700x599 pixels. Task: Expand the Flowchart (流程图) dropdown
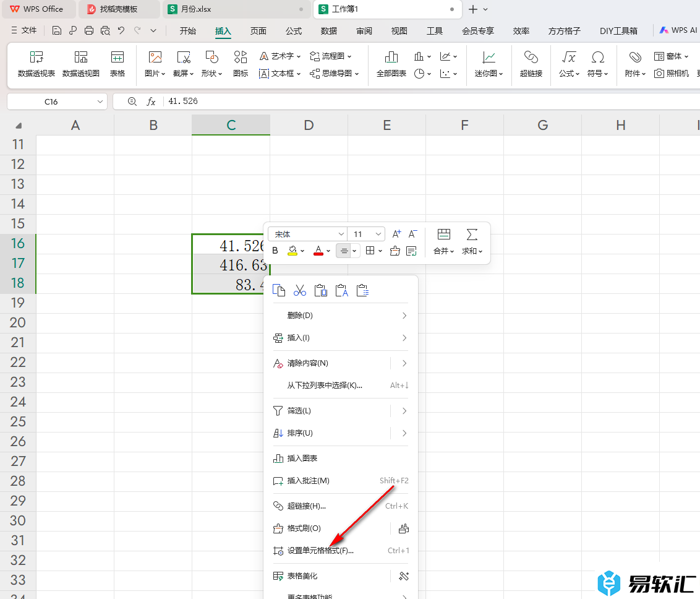click(349, 56)
